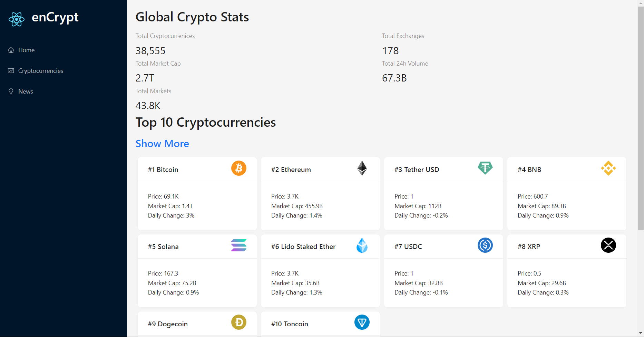
Task: Go to Cryptocurrencies in the sidebar
Action: click(40, 71)
